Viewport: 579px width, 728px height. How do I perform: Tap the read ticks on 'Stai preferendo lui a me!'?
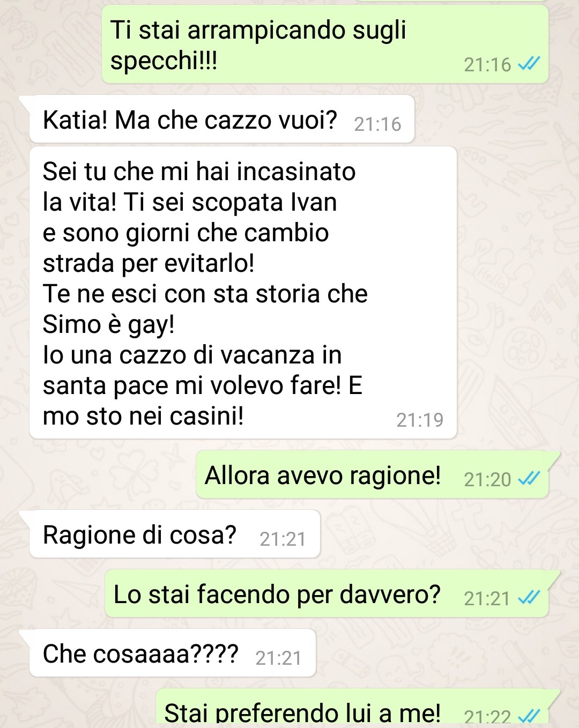pos(529,716)
